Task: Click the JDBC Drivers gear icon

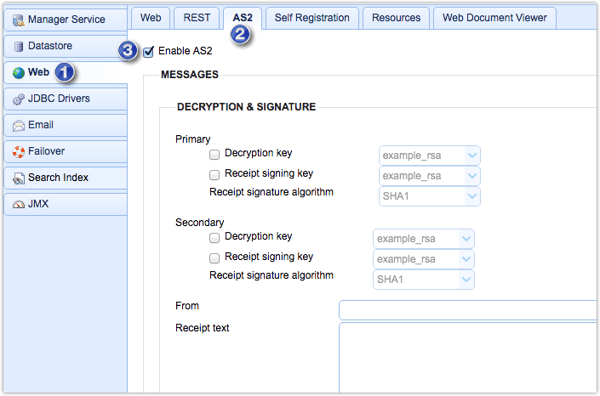Action: (x=18, y=99)
